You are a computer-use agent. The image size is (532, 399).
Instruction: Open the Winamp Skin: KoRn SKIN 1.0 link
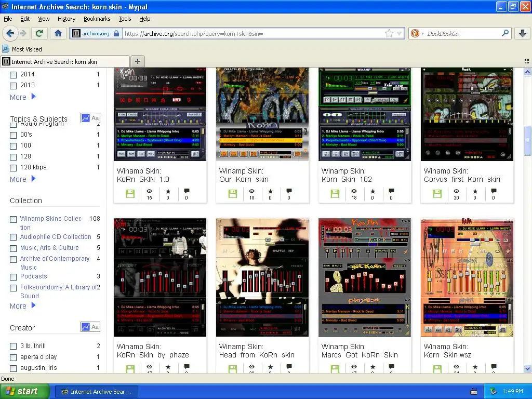coord(143,175)
